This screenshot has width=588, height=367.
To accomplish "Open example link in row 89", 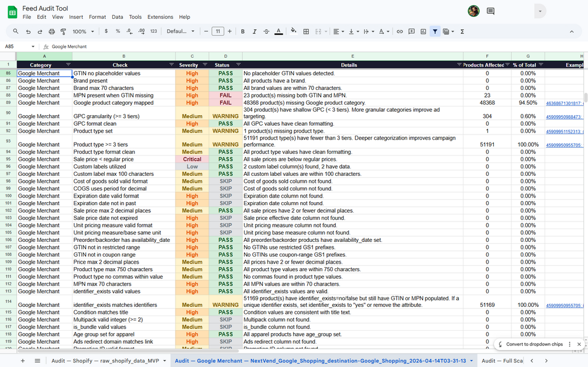I will (x=565, y=103).
